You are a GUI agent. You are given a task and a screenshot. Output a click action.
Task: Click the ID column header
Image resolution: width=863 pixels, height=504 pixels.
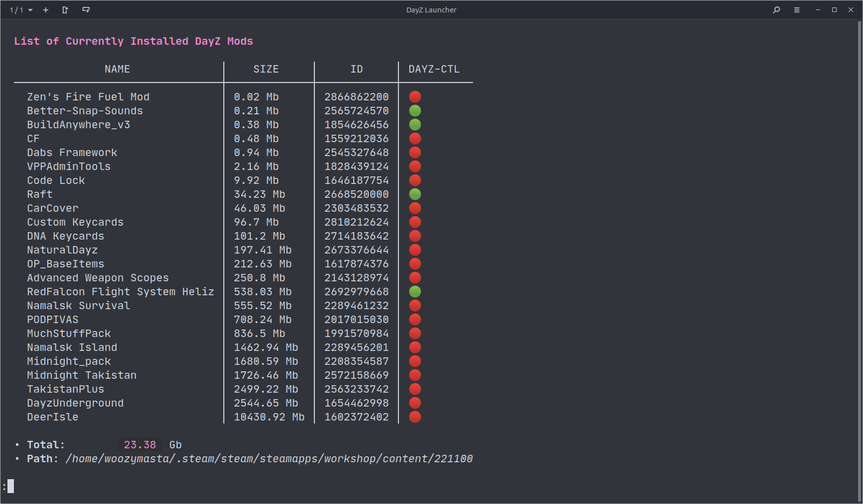357,69
